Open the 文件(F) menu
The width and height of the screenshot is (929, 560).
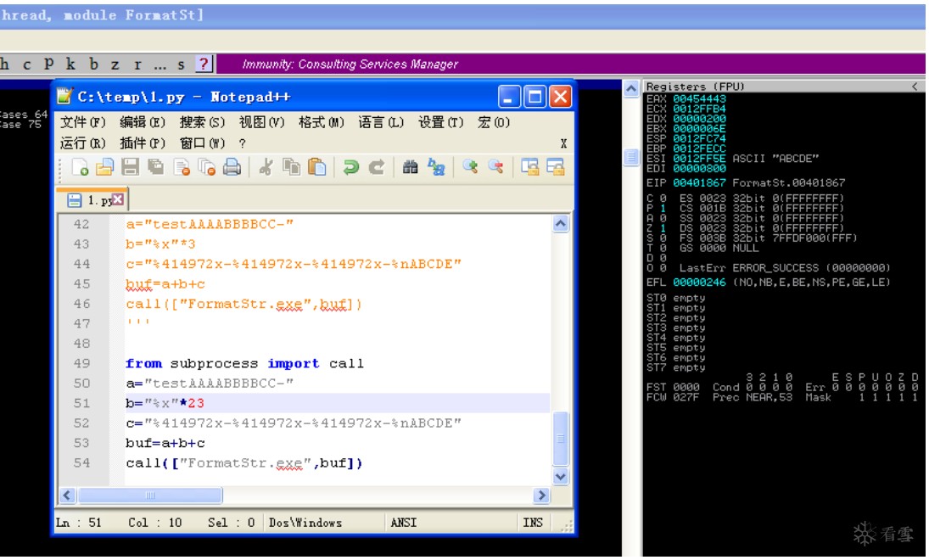[83, 123]
